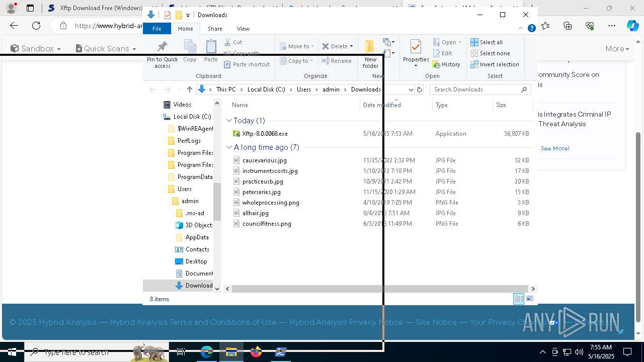The image size is (644, 362).
Task: Click the horizontal scrollbar in file list
Action: click(x=380, y=289)
